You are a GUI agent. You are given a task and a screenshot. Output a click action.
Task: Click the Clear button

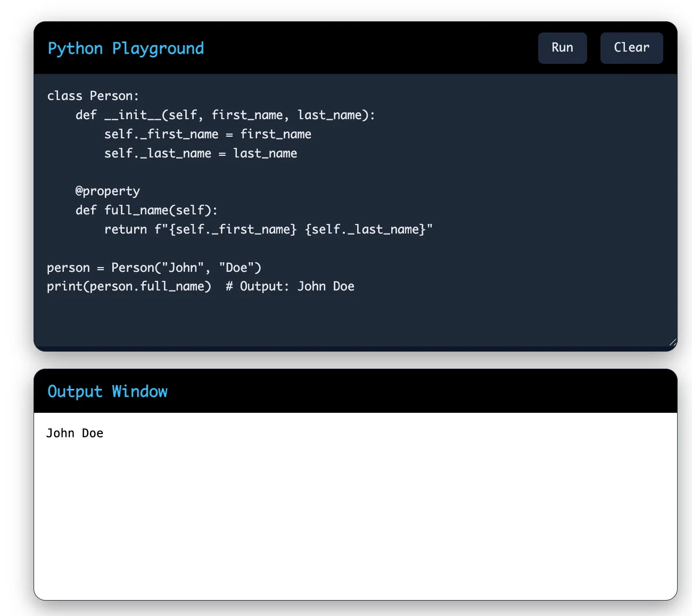(x=631, y=48)
